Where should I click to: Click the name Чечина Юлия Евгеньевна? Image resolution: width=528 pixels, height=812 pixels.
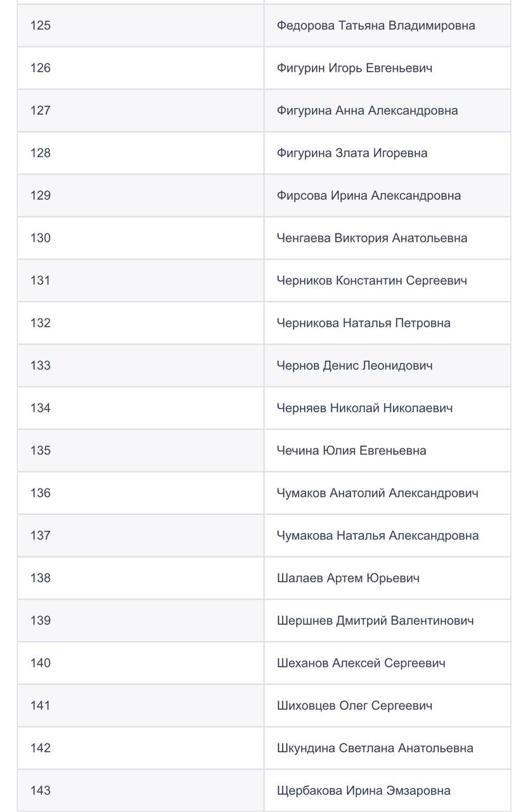[351, 450]
